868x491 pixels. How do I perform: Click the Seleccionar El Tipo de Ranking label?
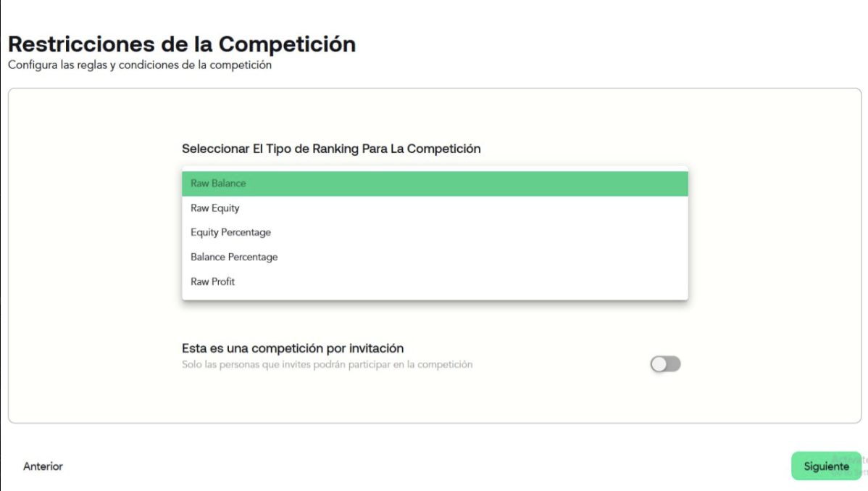click(331, 149)
